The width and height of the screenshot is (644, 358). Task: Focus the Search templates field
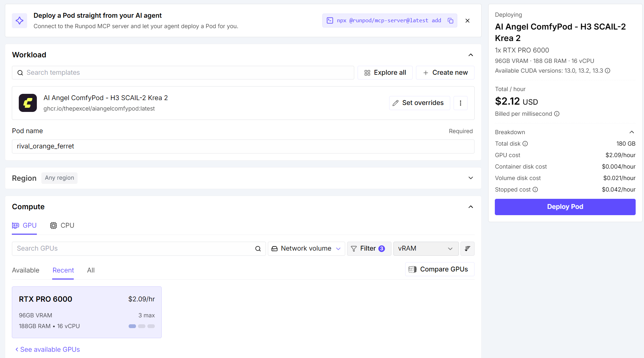point(183,73)
